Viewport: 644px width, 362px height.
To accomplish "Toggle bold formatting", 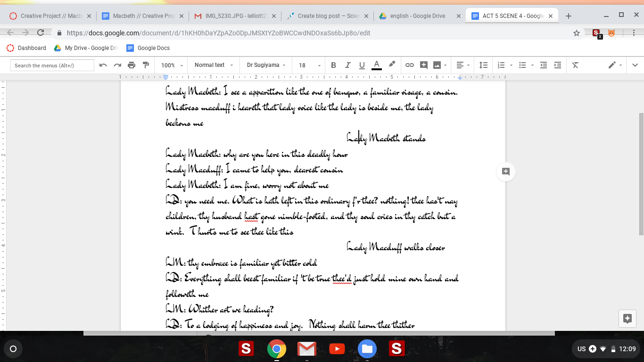I will click(333, 65).
